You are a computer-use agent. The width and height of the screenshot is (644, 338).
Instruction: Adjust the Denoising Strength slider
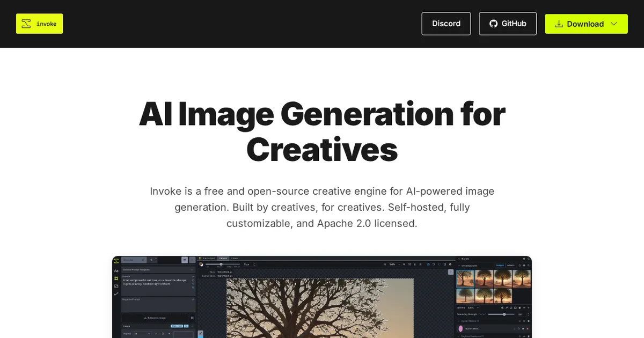click(x=501, y=314)
